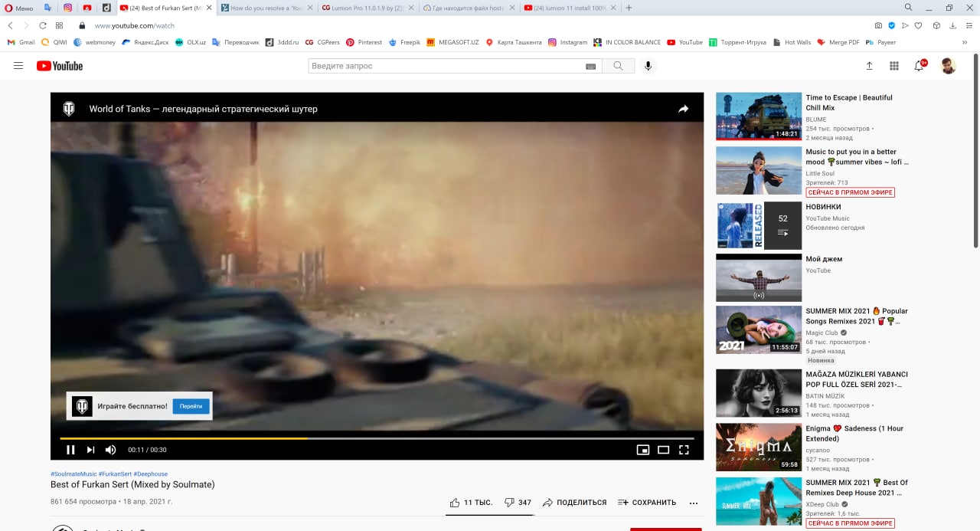The width and height of the screenshot is (980, 531).
Task: Like the video (11 ТЫС.)
Action: point(471,503)
